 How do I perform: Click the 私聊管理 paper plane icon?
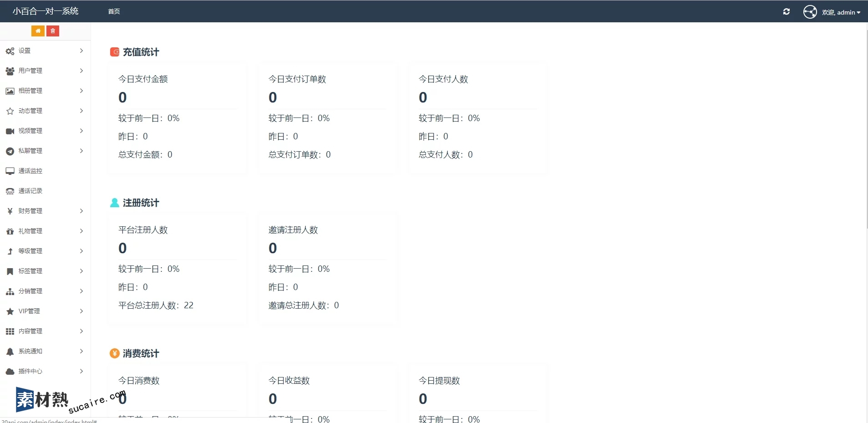pos(10,151)
